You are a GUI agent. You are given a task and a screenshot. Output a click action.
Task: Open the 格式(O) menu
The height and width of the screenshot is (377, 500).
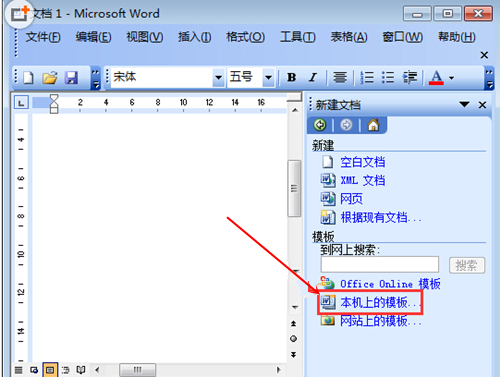[x=245, y=37]
